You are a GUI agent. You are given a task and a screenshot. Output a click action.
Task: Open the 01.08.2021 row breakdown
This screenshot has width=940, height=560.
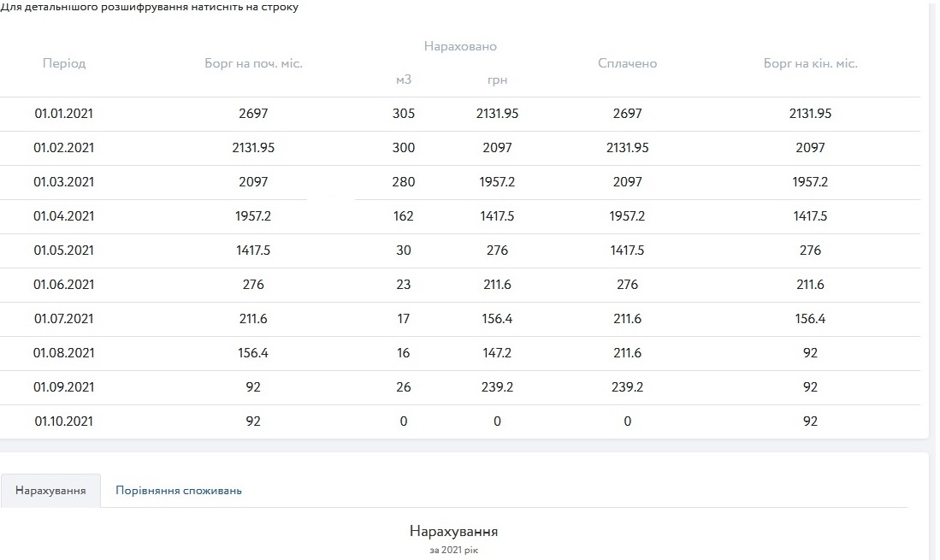pyautogui.click(x=64, y=353)
